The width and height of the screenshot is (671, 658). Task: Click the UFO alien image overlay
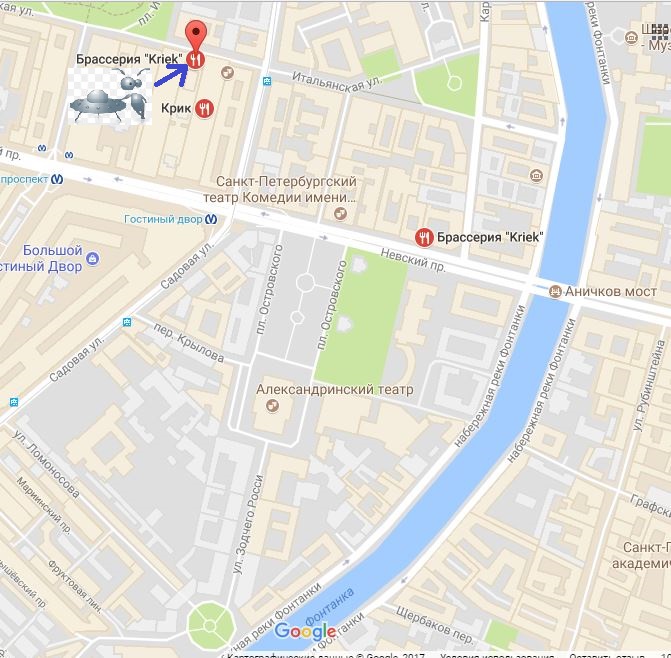(110, 96)
